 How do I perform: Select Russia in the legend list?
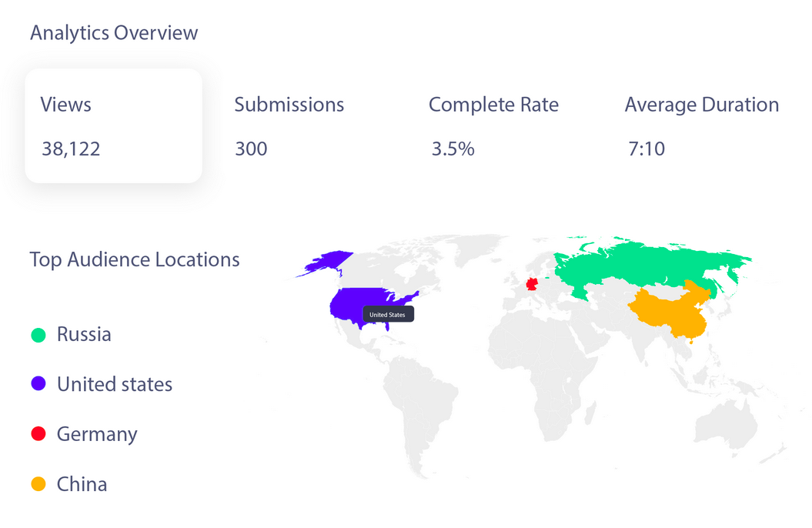click(84, 335)
